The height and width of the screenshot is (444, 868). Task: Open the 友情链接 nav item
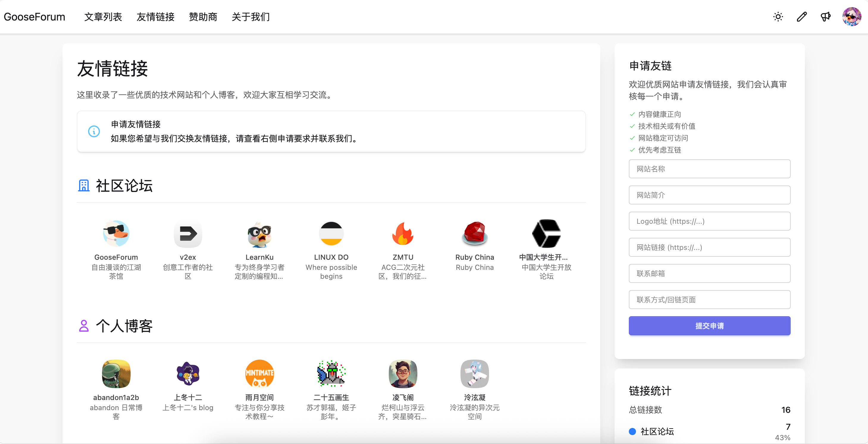(155, 17)
